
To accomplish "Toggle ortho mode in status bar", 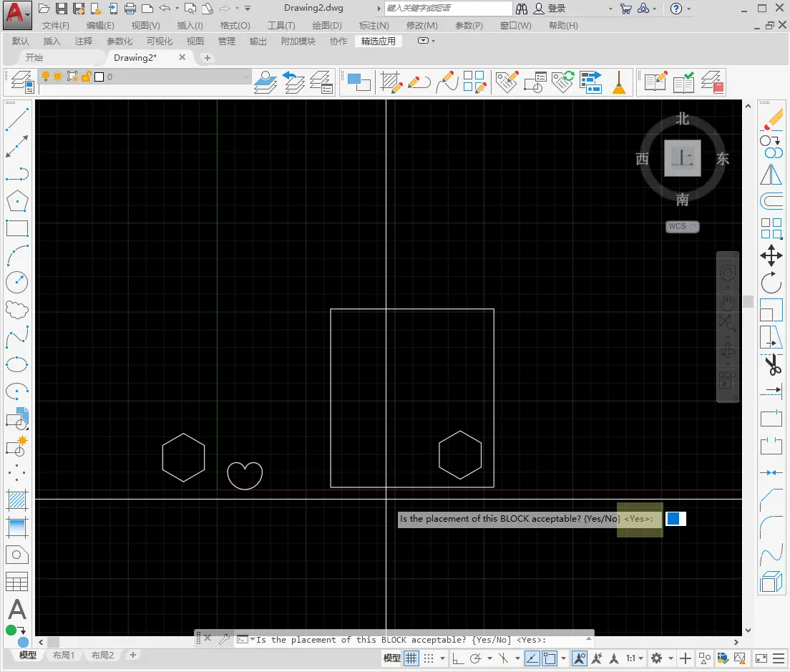I will (457, 658).
